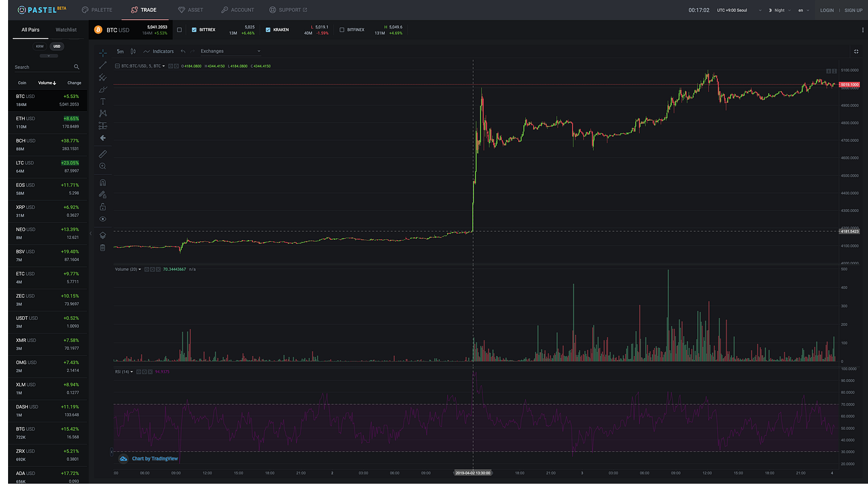Check the BITFINEX exchange checkbox
This screenshot has height=493, width=868.
342,30
